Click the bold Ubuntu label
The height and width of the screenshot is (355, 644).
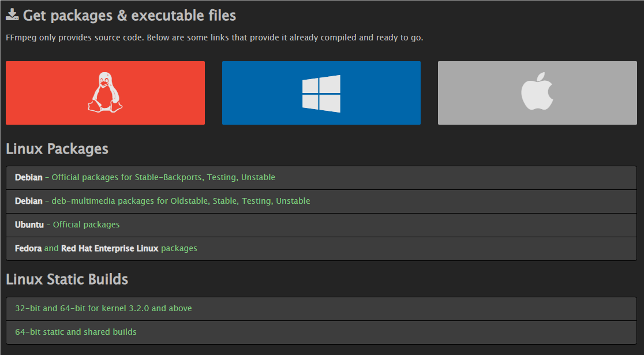[x=29, y=225]
